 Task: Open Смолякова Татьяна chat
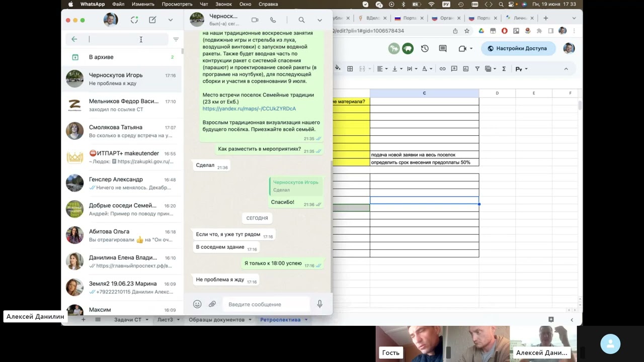coord(122,131)
